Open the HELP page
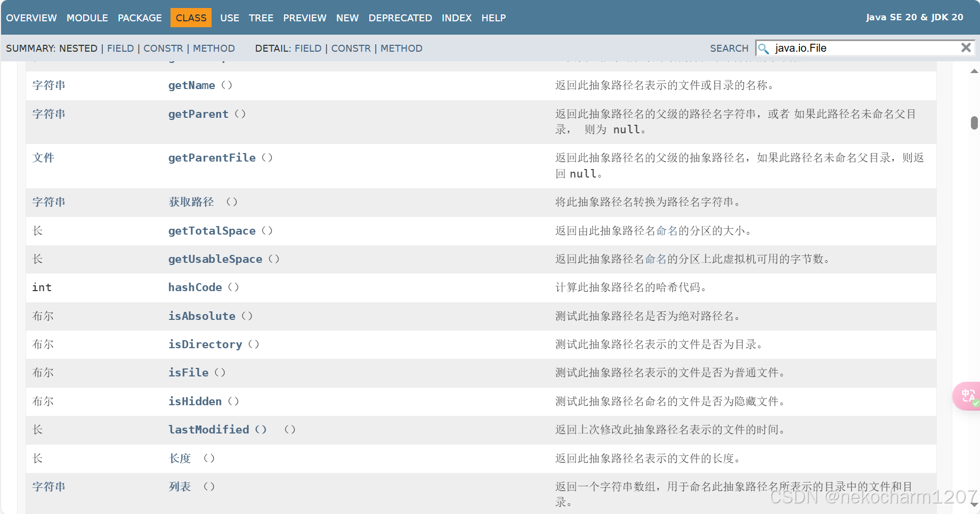 pos(493,18)
